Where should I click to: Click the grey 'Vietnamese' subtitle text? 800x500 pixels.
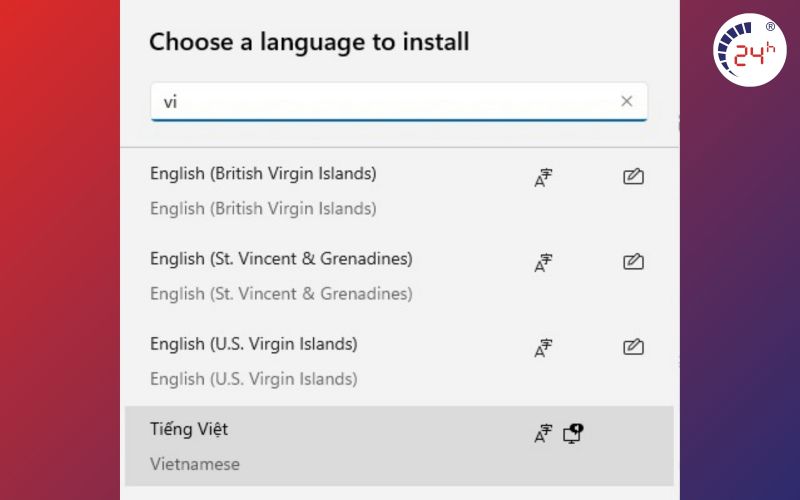pos(195,464)
